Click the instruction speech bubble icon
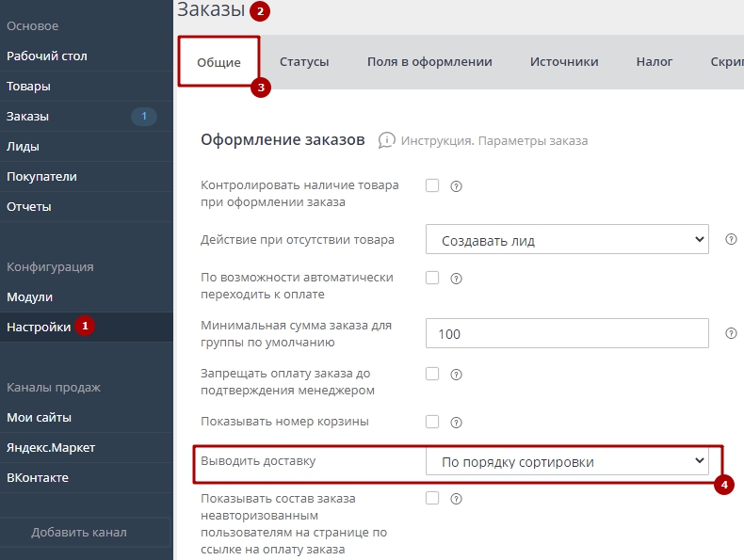The image size is (744, 560). (386, 140)
